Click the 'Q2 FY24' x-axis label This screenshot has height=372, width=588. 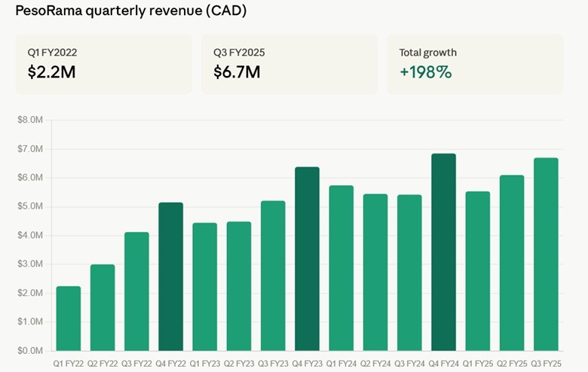click(375, 364)
